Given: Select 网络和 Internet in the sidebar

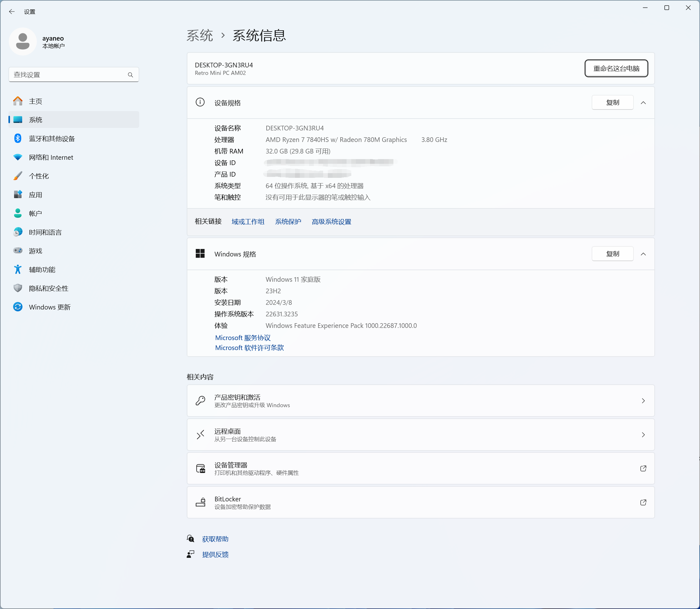Looking at the screenshot, I should (74, 157).
